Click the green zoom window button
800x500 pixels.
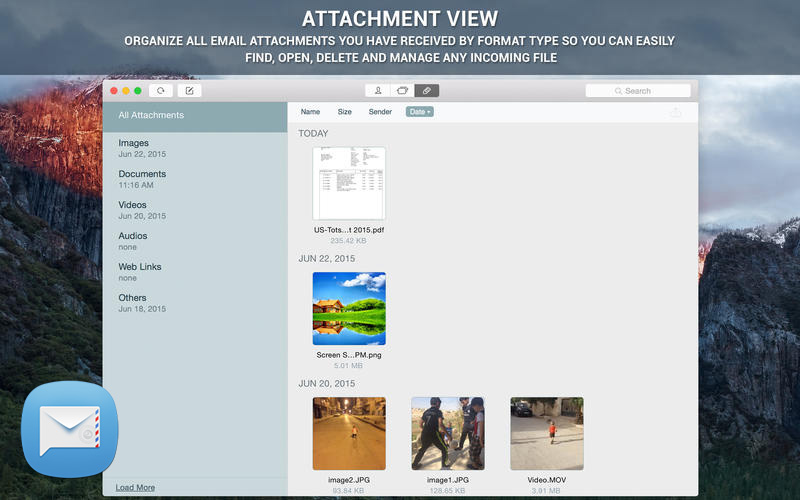(x=138, y=91)
